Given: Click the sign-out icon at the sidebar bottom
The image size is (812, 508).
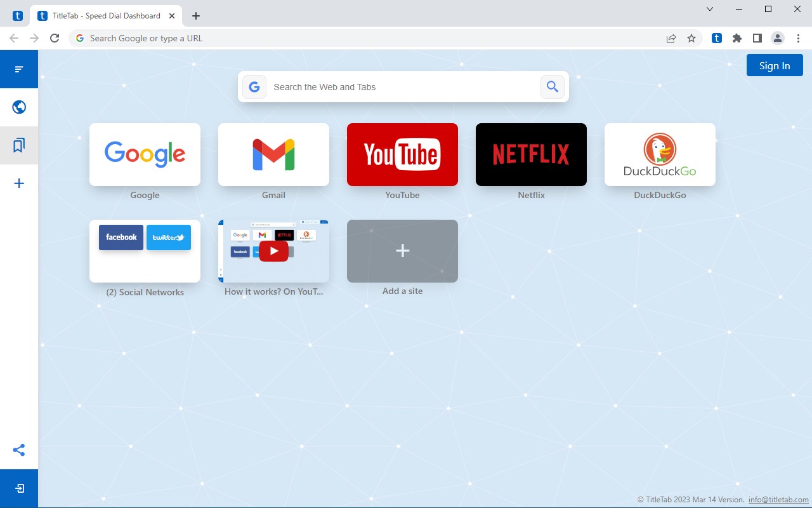Looking at the screenshot, I should 19,488.
